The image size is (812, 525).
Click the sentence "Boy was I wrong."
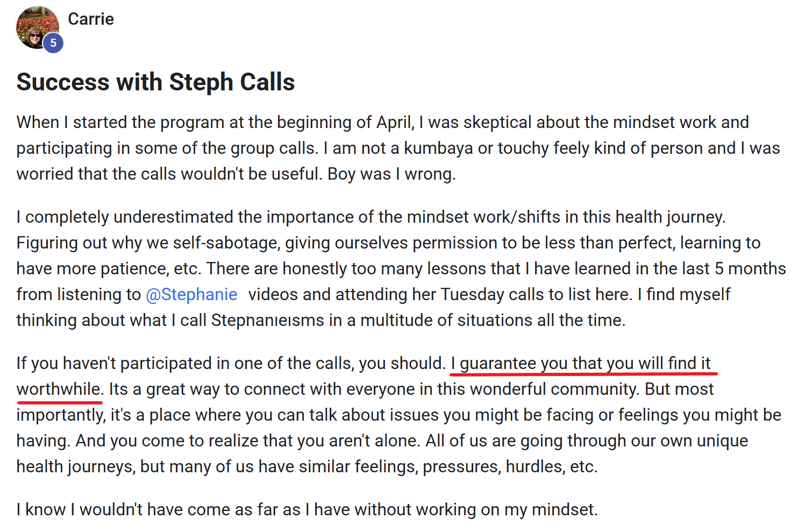pyautogui.click(x=391, y=174)
